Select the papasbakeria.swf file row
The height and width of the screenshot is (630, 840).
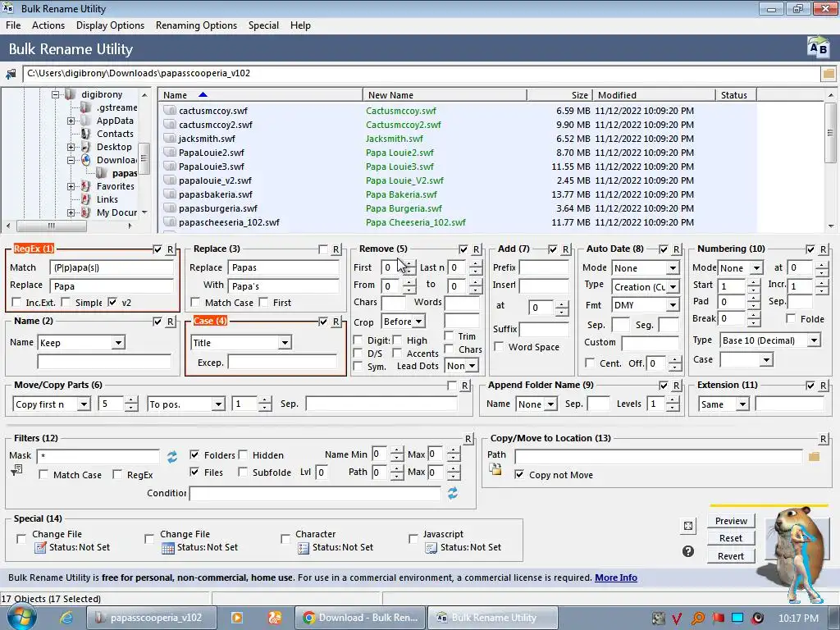[458, 194]
